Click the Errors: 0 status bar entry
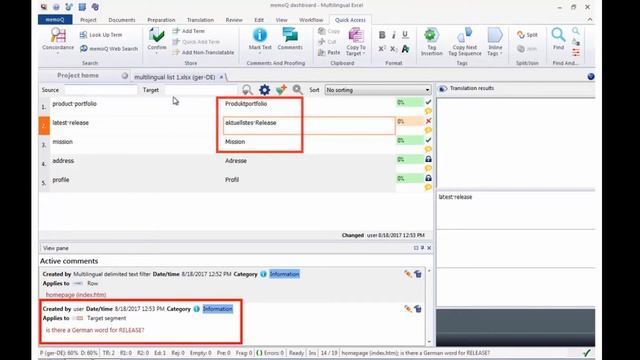This screenshot has width=640, height=360. [270, 353]
